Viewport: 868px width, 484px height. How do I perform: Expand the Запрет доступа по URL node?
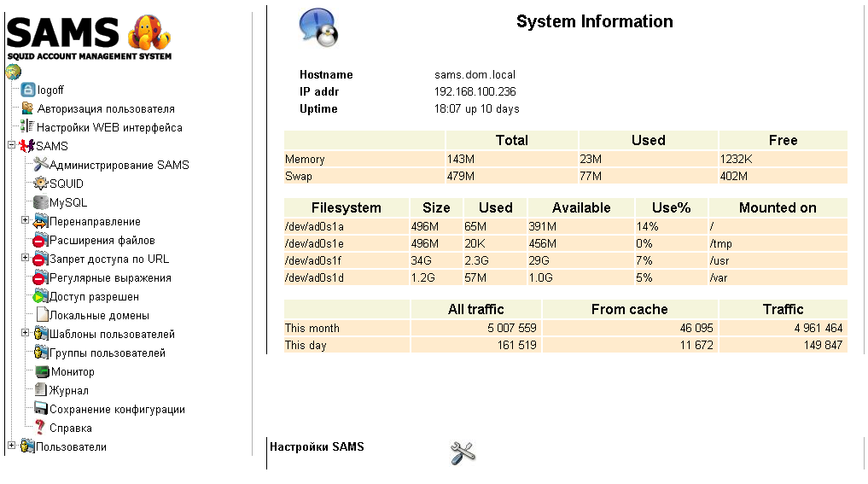(x=25, y=258)
